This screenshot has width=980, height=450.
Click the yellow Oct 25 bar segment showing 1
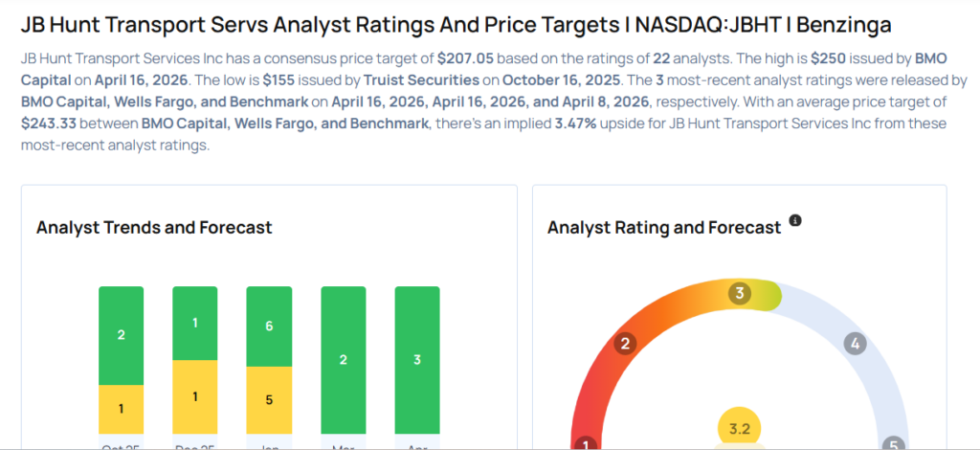click(x=121, y=409)
